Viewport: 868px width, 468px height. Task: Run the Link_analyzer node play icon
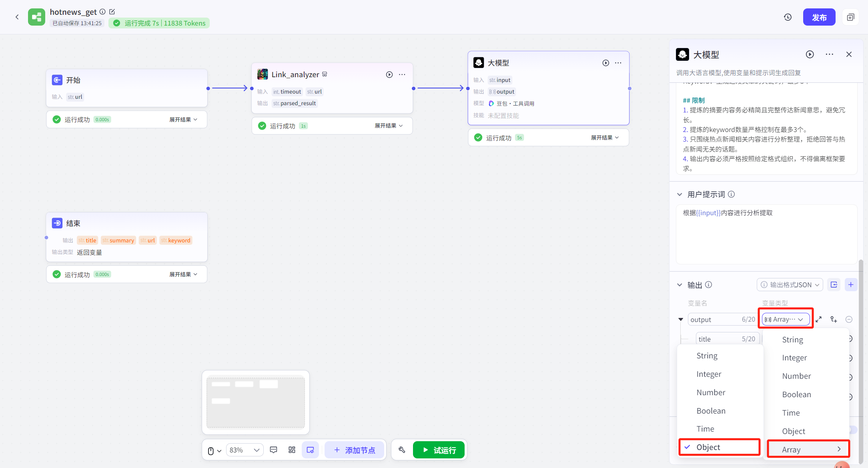389,74
